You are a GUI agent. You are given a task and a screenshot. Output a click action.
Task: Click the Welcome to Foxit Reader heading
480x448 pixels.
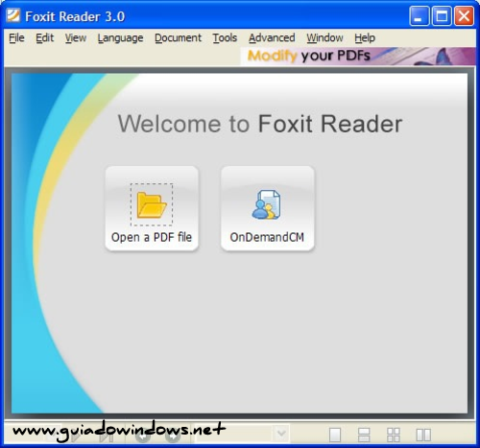pos(260,124)
